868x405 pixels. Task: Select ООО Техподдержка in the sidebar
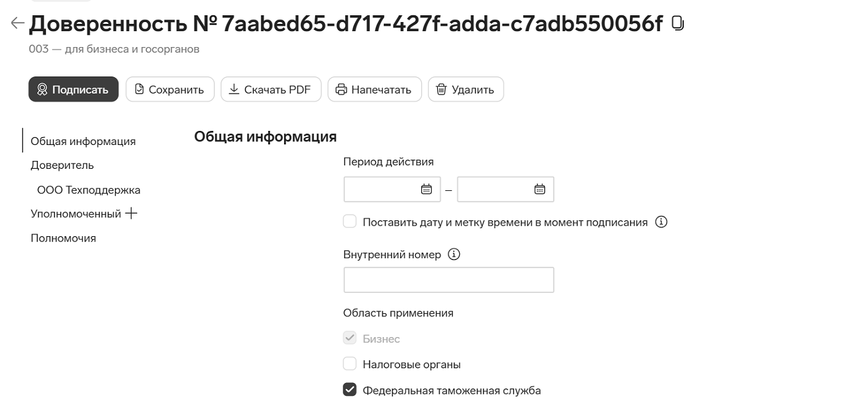(x=89, y=190)
